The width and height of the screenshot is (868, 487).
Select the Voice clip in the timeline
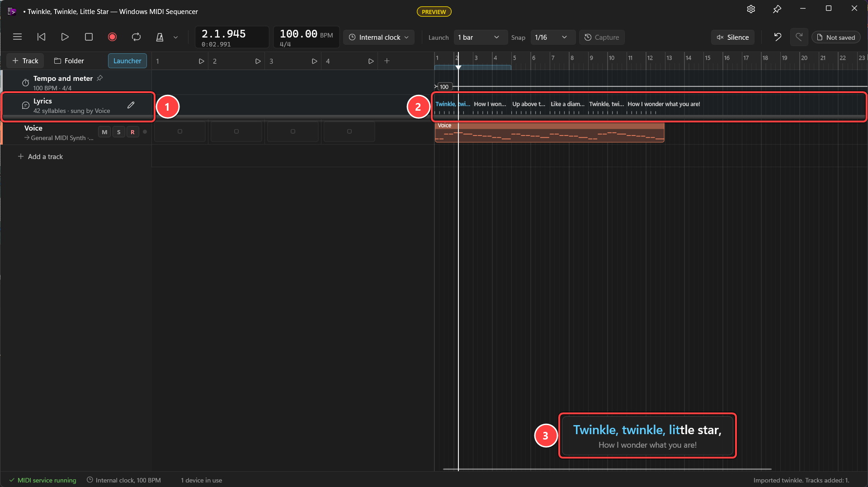549,133
